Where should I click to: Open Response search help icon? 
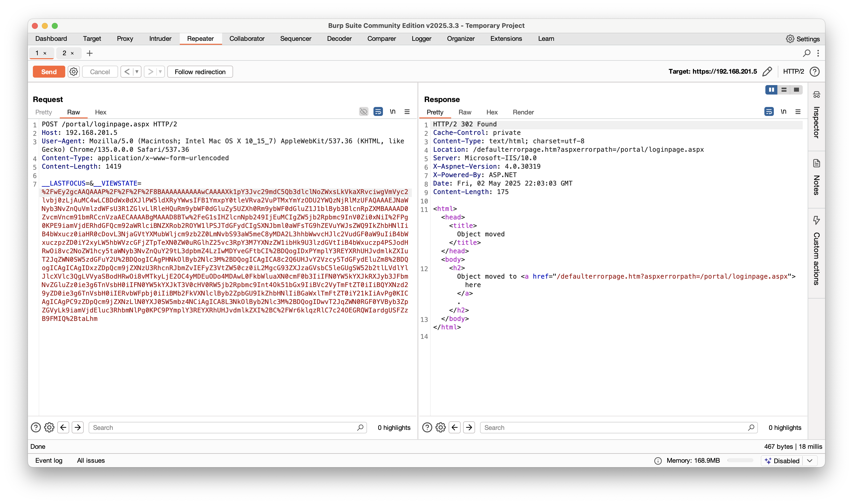(x=427, y=428)
